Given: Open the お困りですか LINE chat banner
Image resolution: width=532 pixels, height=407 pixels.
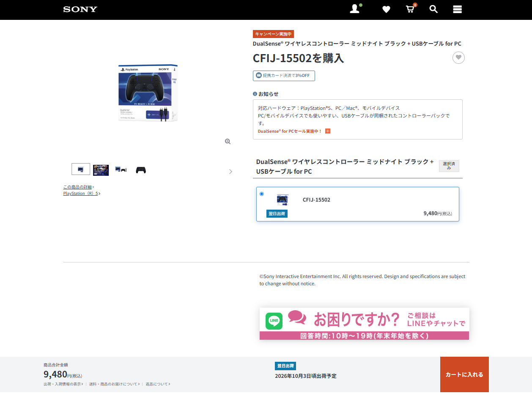Looking at the screenshot, I should click(x=364, y=324).
